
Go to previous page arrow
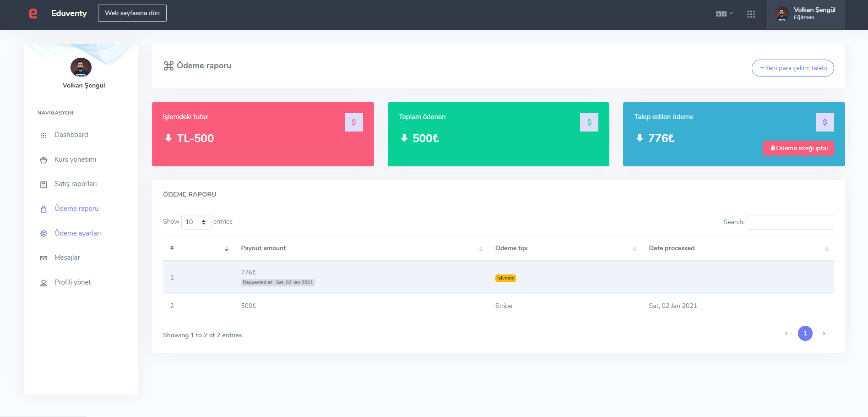(x=787, y=333)
